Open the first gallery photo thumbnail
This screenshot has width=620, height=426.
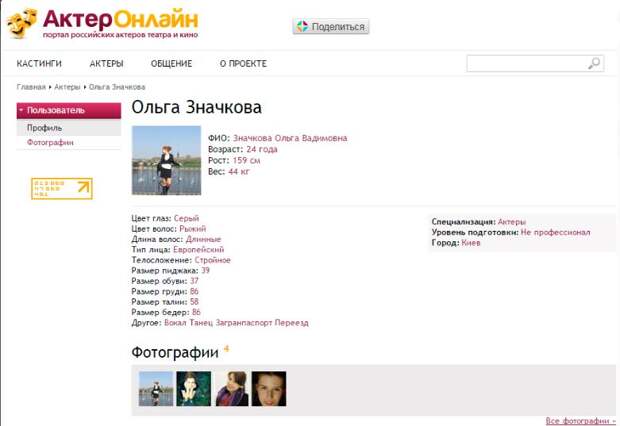[x=156, y=389]
